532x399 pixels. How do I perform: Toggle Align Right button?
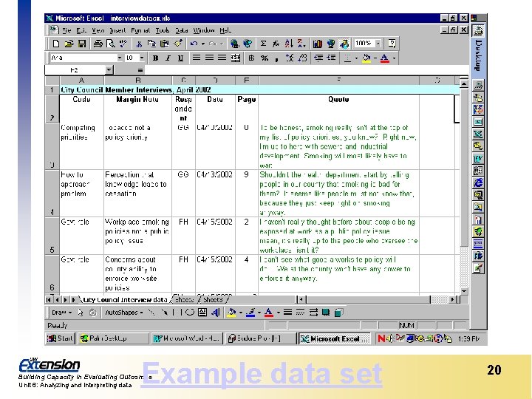tap(222, 58)
